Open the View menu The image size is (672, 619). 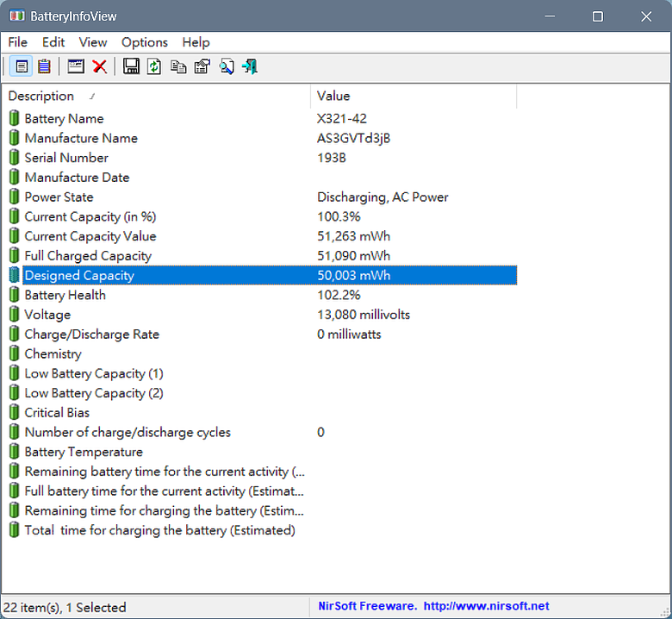coord(92,42)
